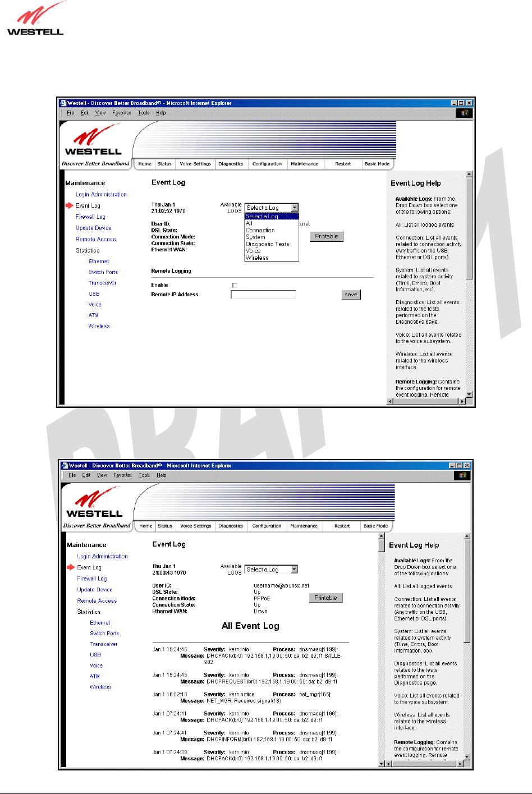Open Remote Access link in upper window

pos(96,239)
